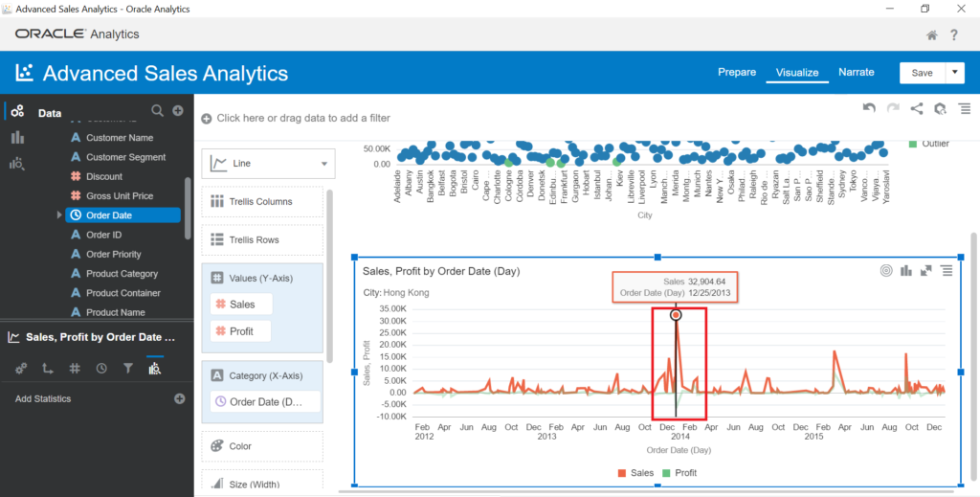Screen dimensions: 980x497
Task: Add data with plus icon next to search
Action: [x=177, y=111]
